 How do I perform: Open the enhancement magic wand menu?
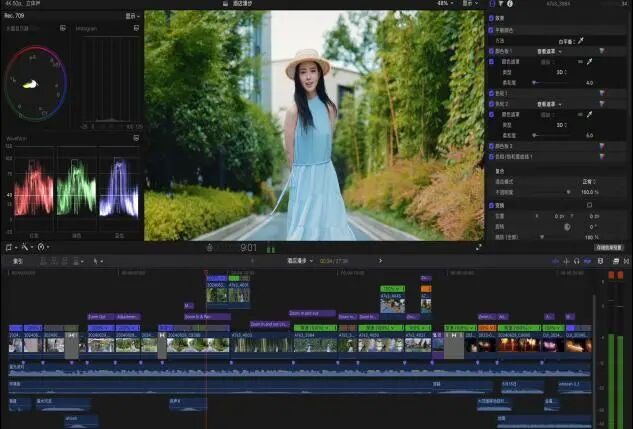pyautogui.click(x=26, y=247)
